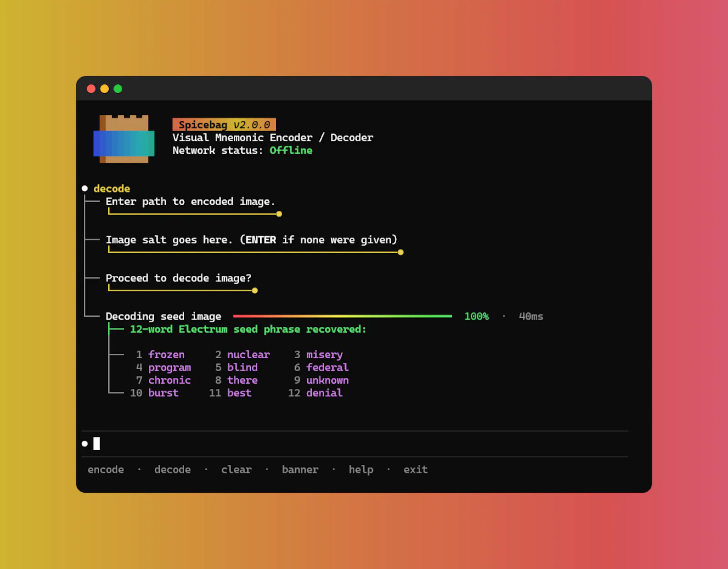Select the decode command in footer
This screenshot has width=728, height=569.
(172, 470)
